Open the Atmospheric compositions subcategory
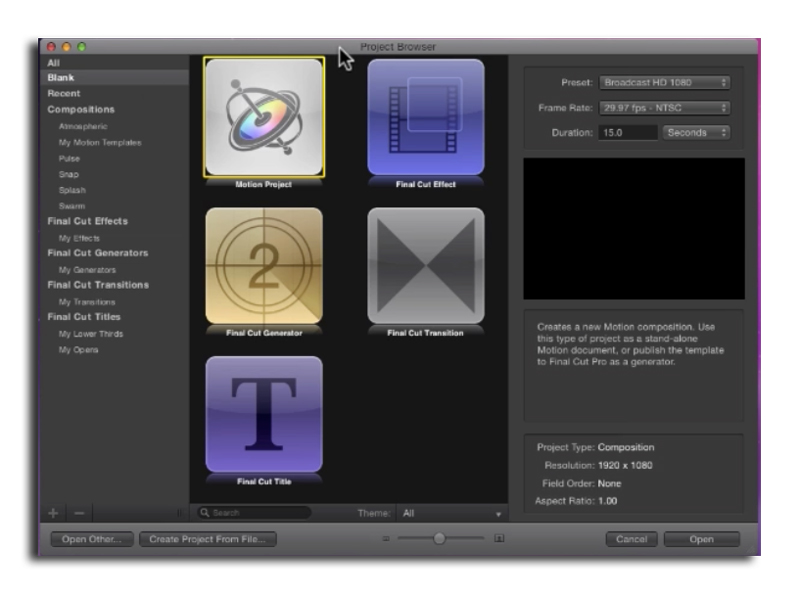This screenshot has height=595, width=800. 83,126
